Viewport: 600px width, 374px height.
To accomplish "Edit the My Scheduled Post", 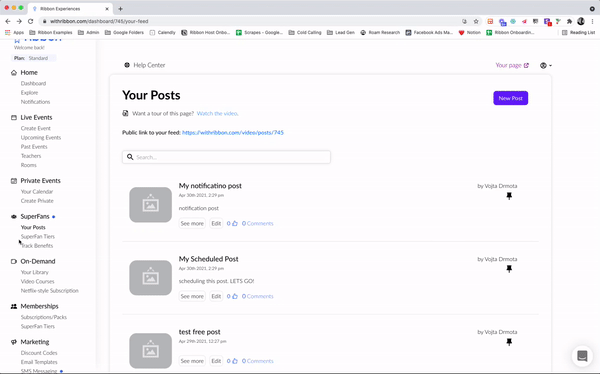I will point(216,296).
